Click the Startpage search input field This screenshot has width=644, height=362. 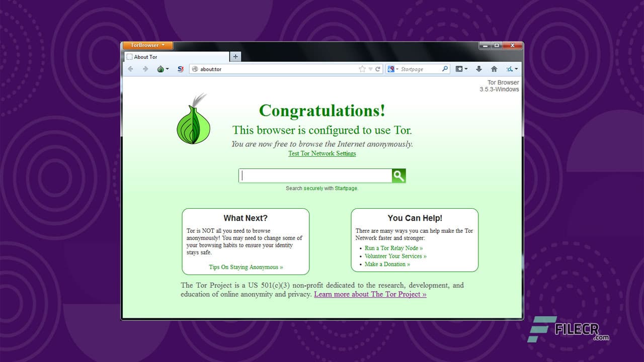coord(314,175)
